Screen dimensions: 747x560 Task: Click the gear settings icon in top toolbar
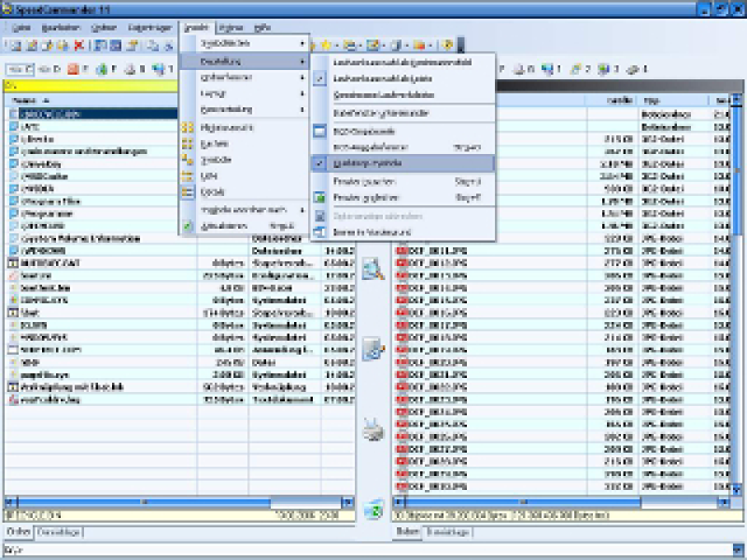447,45
